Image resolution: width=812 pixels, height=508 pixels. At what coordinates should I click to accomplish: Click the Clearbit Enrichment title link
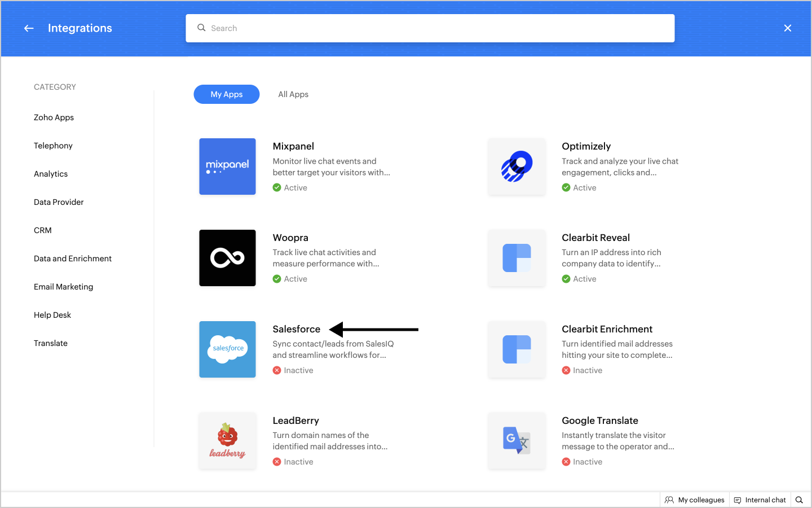tap(607, 329)
